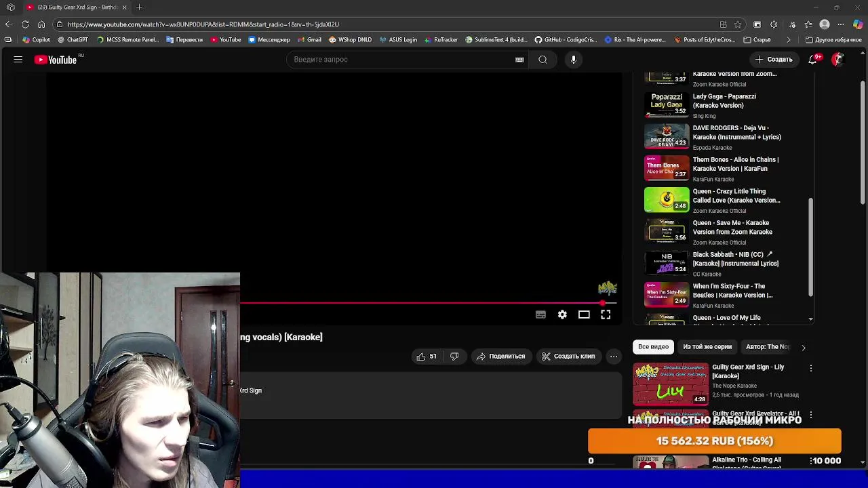Click the playlist panel scrollbar
The width and height of the screenshot is (868, 488).
pos(810,247)
